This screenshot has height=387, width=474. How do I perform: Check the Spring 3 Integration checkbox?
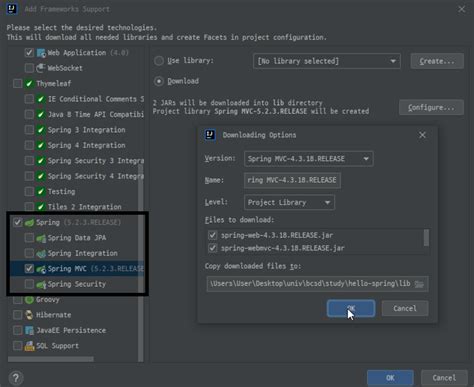[29, 130]
